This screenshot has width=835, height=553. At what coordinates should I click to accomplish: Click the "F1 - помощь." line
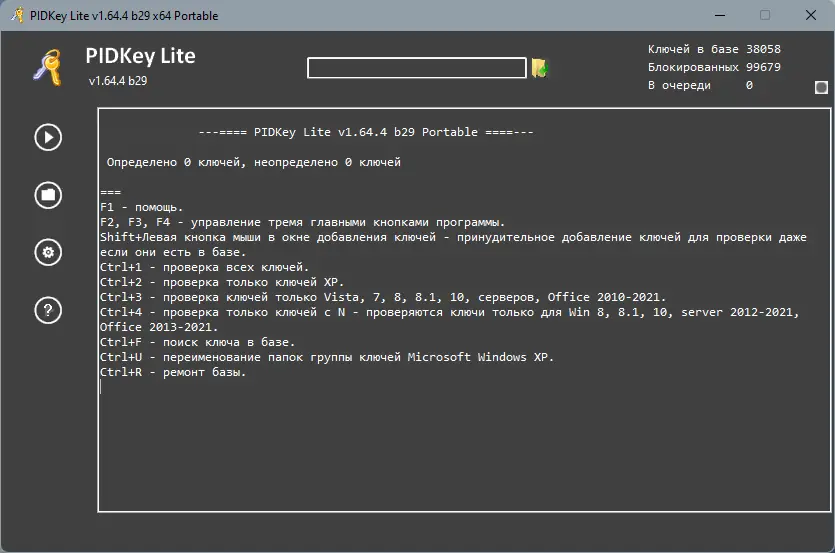142,207
